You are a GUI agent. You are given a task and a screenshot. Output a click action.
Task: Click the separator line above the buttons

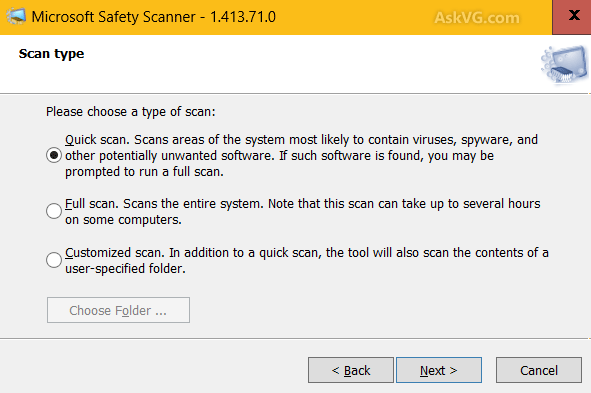(x=296, y=338)
